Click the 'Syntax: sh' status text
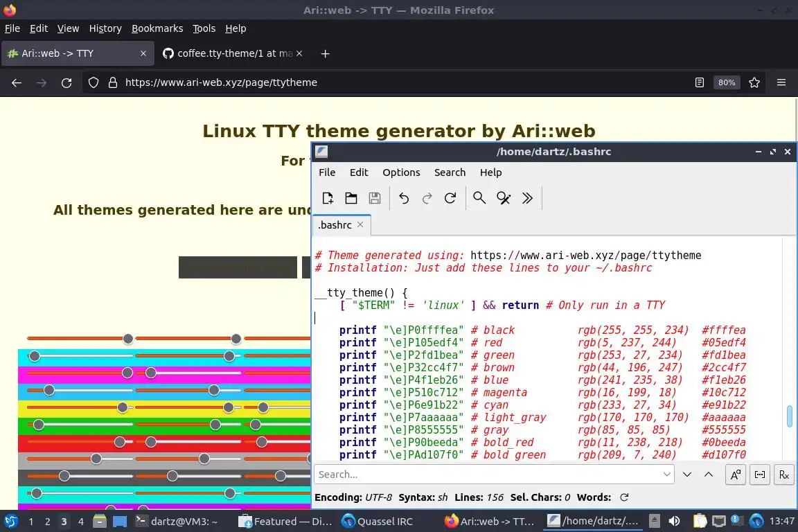Image resolution: width=798 pixels, height=532 pixels. (x=423, y=497)
